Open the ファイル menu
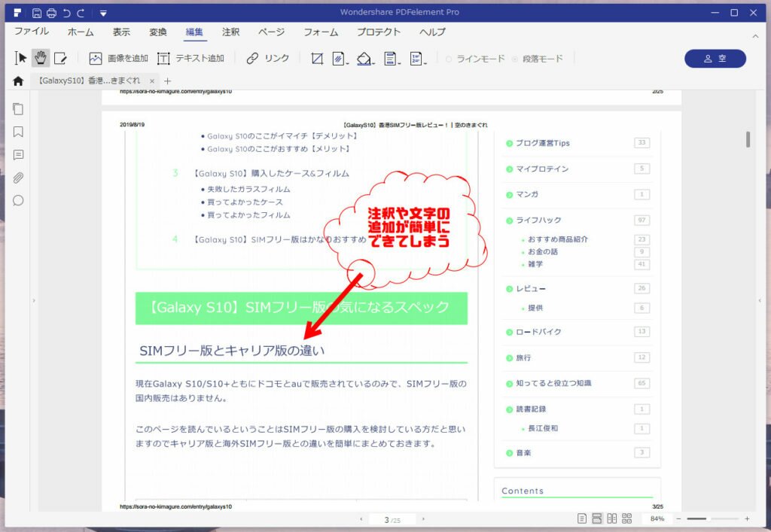The width and height of the screenshot is (771, 532). [x=32, y=32]
